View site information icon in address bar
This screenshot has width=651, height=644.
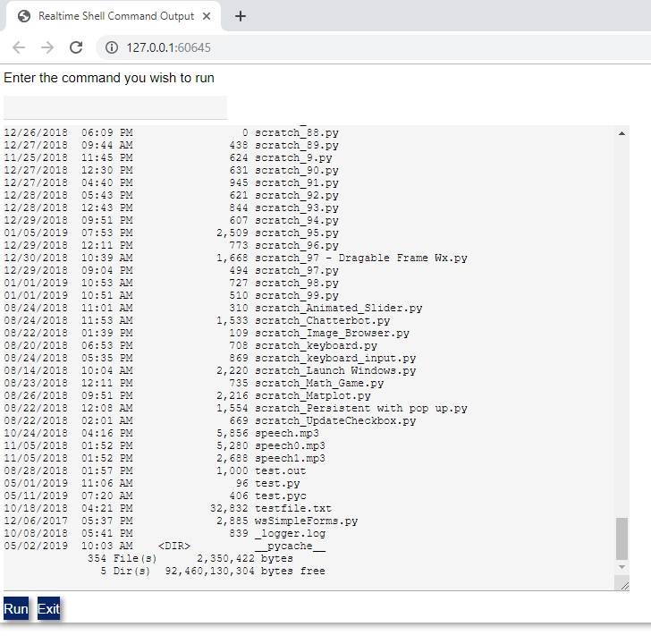pyautogui.click(x=111, y=47)
